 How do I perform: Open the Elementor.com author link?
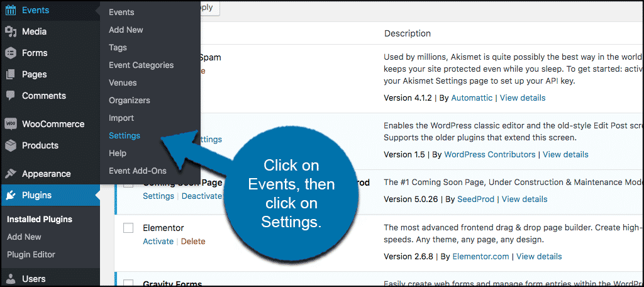(480, 257)
